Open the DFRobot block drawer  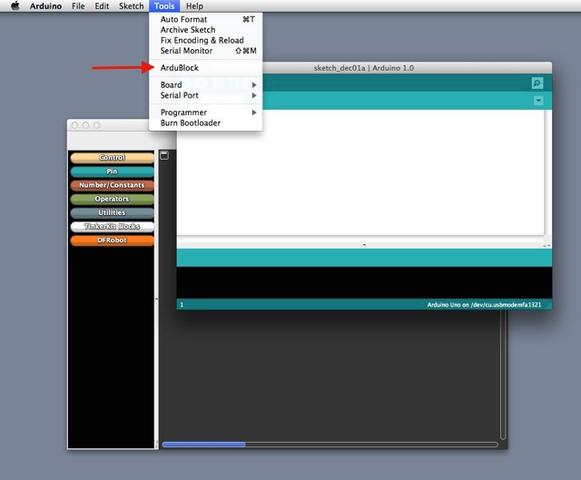112,240
